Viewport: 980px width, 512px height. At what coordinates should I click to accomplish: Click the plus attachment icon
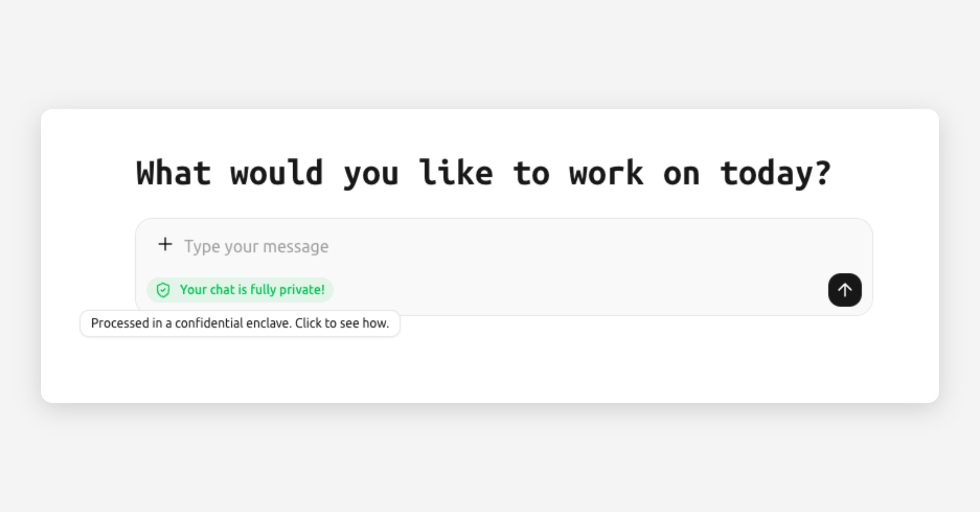[x=165, y=245]
